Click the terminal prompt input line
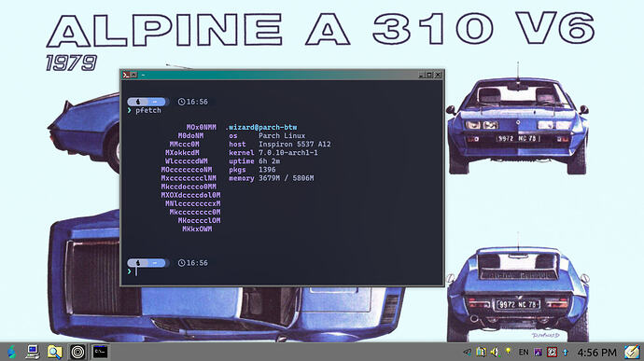The height and width of the screenshot is (361, 644). pyautogui.click(x=284, y=271)
